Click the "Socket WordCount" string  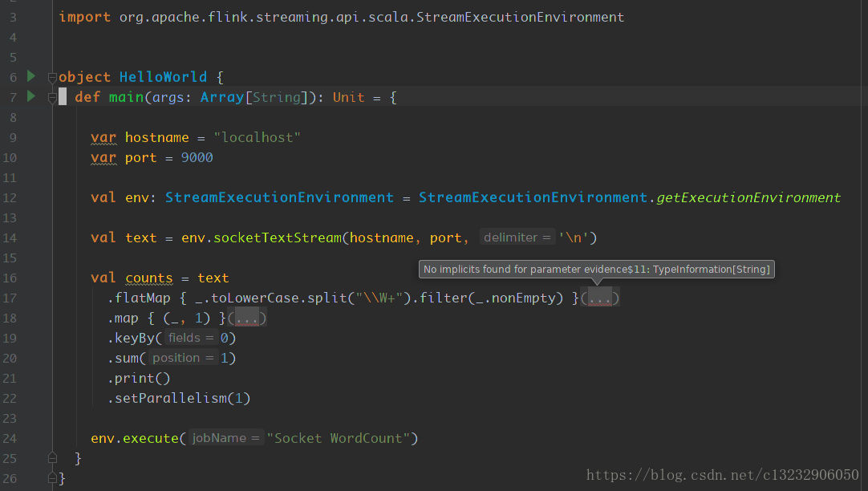pyautogui.click(x=339, y=438)
